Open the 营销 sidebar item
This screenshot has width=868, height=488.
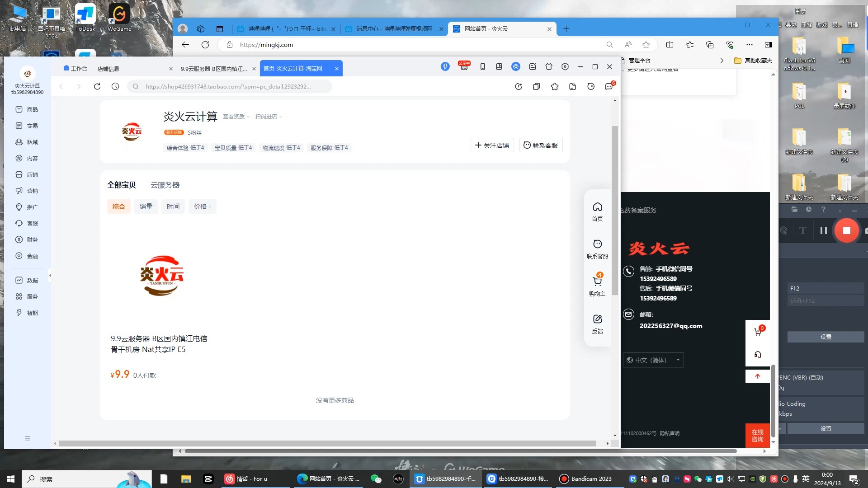27,191
